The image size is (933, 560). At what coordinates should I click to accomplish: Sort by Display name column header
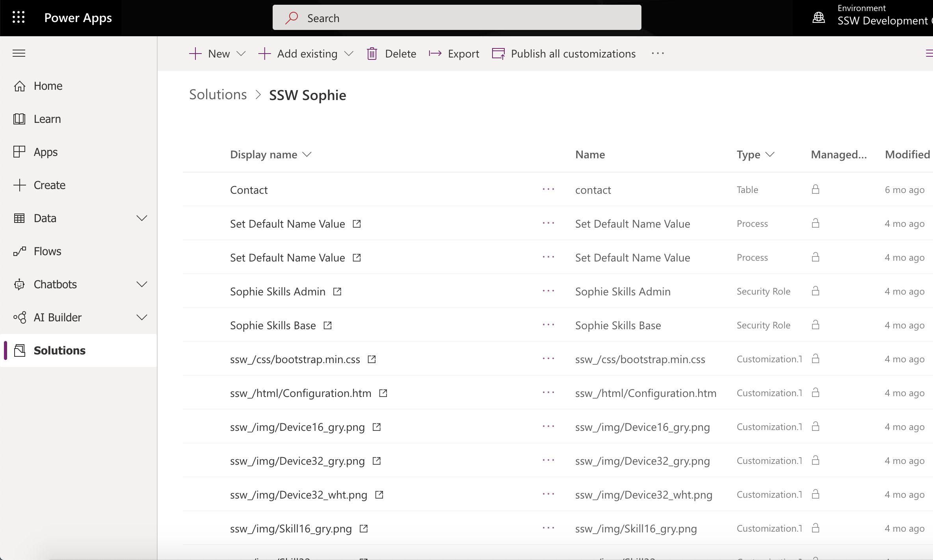264,154
